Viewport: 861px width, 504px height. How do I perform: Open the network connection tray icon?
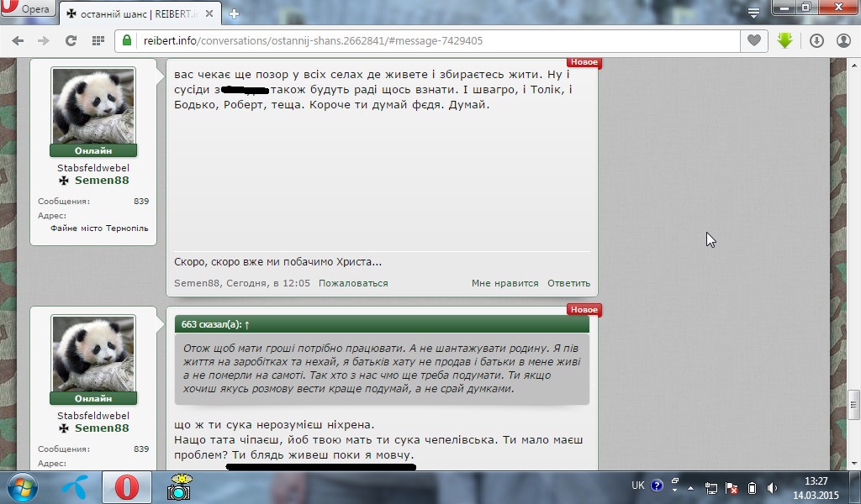tap(711, 487)
